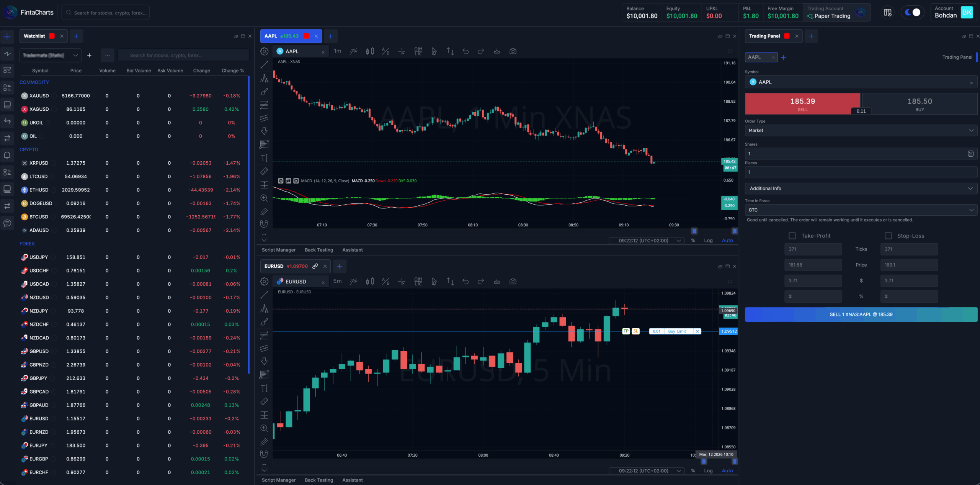Toggle the dark/light theme switch
Screen dimensions: 980x485
point(913,13)
